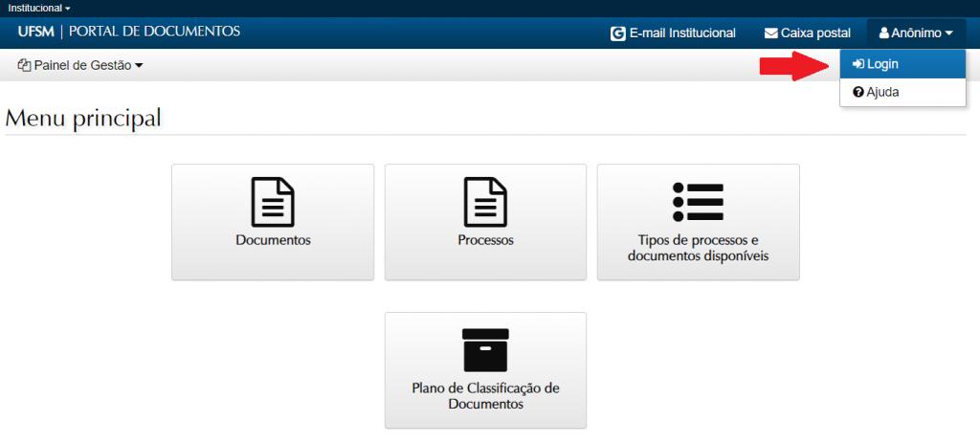This screenshot has height=443, width=980.
Task: Open Plano de Classificação de Documentos label
Action: click(485, 396)
